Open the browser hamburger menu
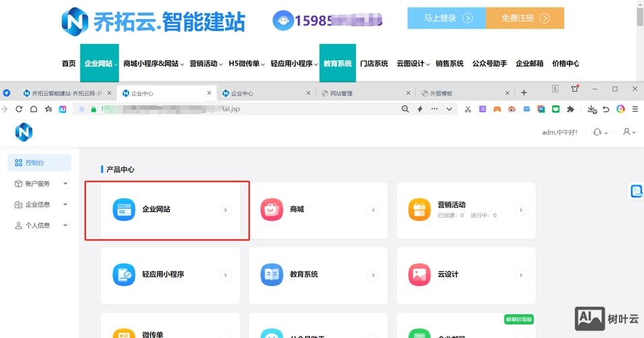This screenshot has width=644, height=338. click(x=635, y=109)
